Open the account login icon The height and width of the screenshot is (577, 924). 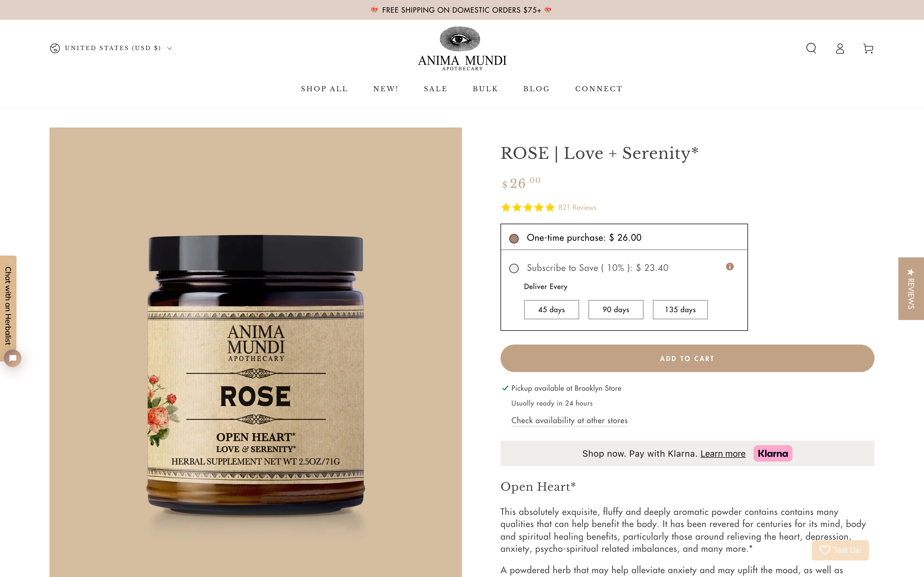(x=840, y=48)
